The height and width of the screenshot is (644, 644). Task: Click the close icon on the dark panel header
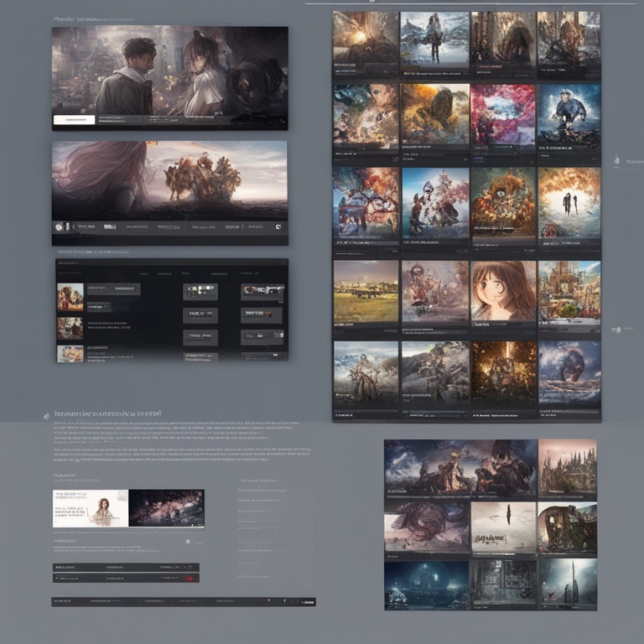pyautogui.click(x=283, y=262)
